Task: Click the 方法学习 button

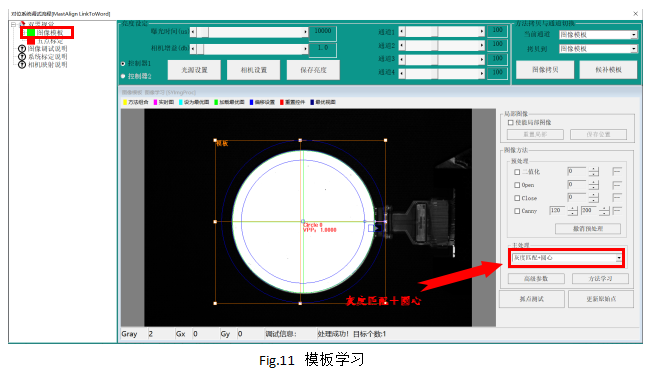Action: (600, 279)
